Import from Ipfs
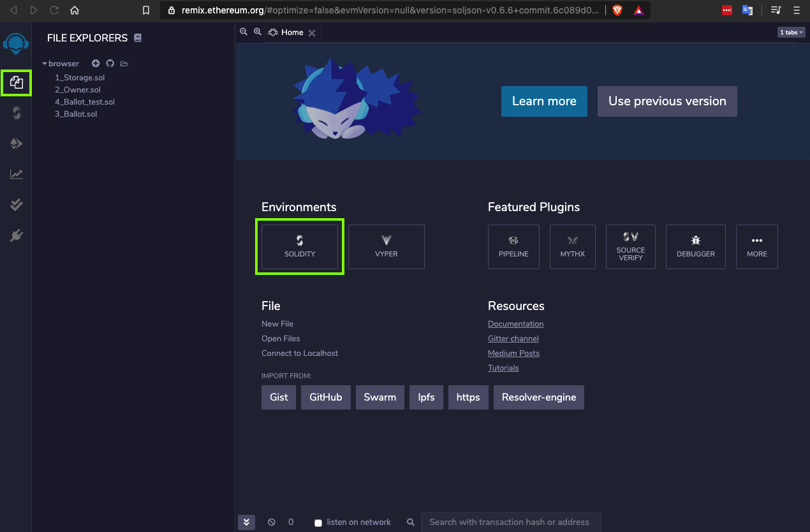The width and height of the screenshot is (810, 532). point(426,397)
